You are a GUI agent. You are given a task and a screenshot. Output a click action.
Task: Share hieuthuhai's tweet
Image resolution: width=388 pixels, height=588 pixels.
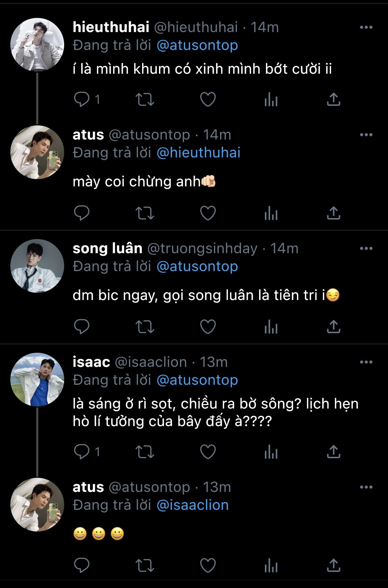333,100
